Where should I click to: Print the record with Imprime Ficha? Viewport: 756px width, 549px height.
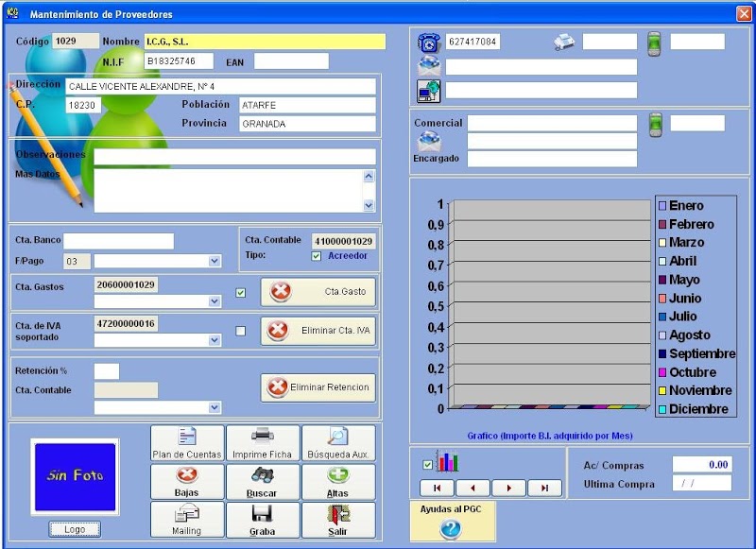[x=263, y=443]
